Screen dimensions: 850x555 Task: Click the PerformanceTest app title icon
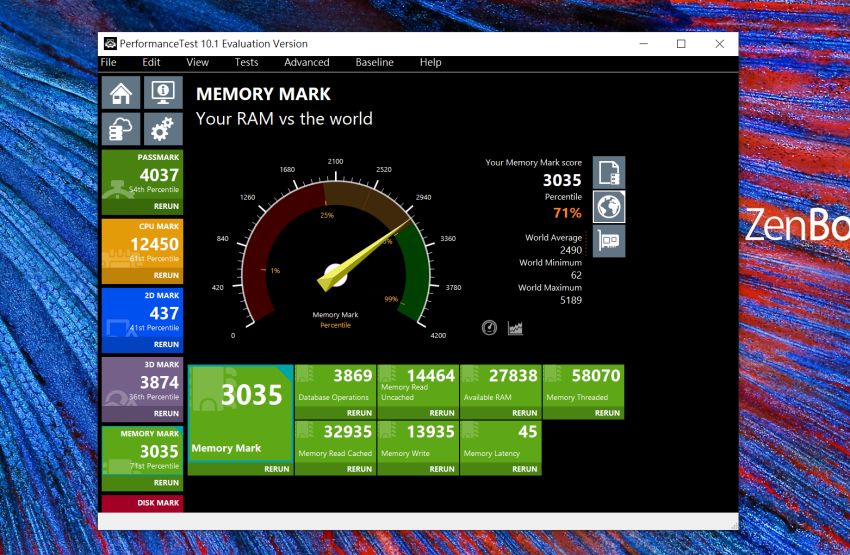pyautogui.click(x=110, y=44)
